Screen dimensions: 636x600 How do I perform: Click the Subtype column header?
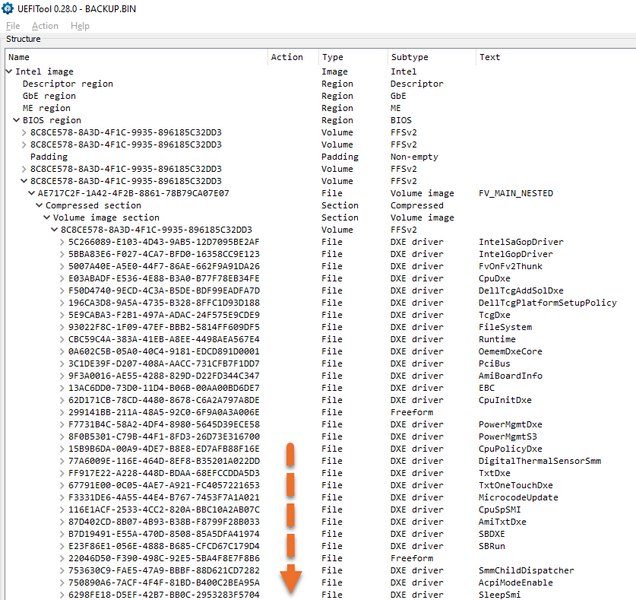pyautogui.click(x=432, y=57)
